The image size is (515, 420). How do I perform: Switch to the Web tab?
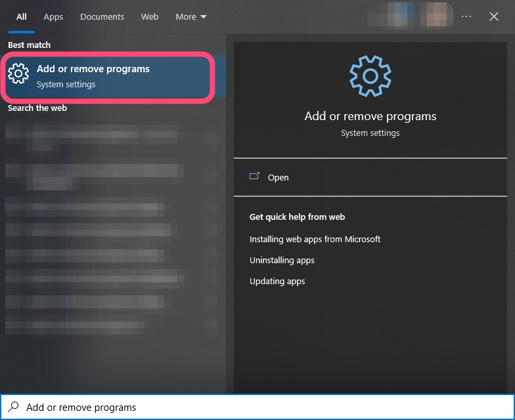click(150, 17)
